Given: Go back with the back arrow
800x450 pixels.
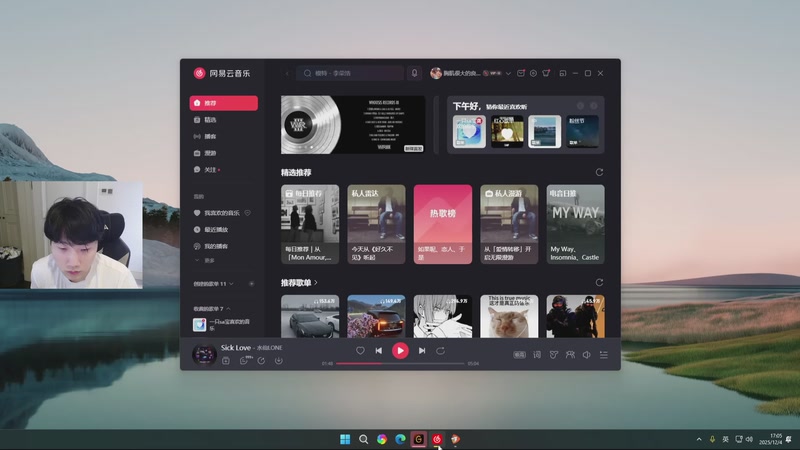Looking at the screenshot, I should (x=287, y=73).
